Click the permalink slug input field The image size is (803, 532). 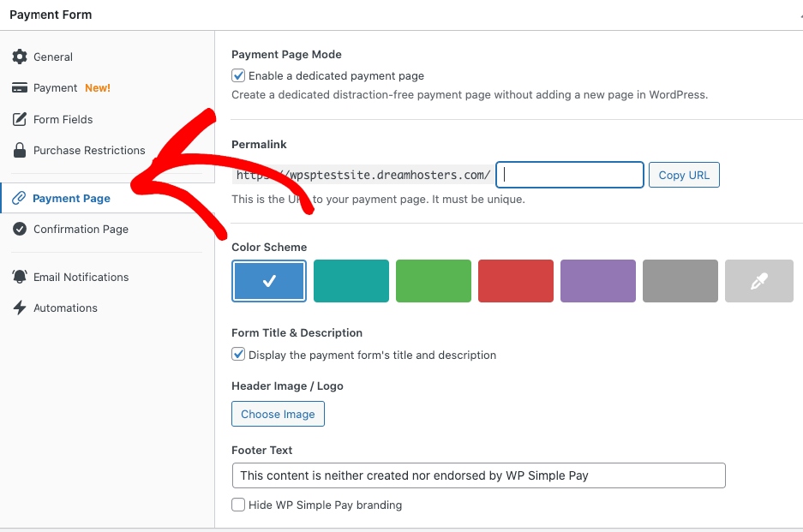[570, 175]
